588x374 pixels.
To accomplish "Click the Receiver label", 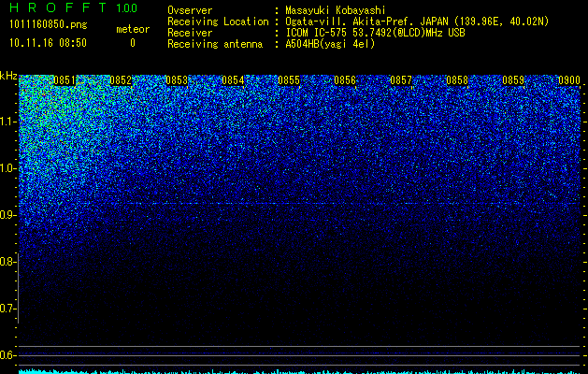I will [x=190, y=33].
